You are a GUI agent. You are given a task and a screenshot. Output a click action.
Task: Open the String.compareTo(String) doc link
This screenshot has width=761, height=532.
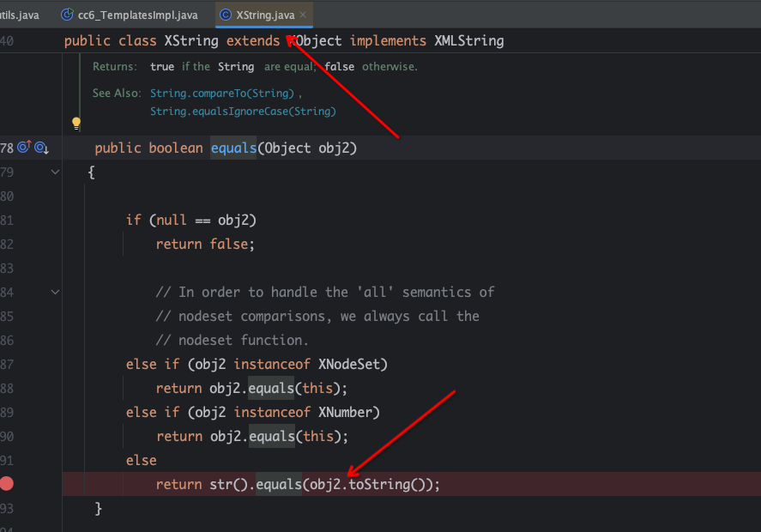tap(222, 93)
